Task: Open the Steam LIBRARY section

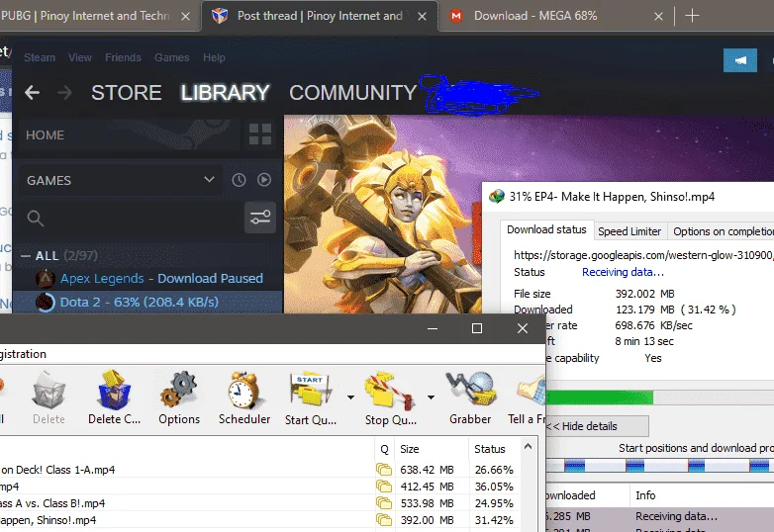Action: (225, 93)
